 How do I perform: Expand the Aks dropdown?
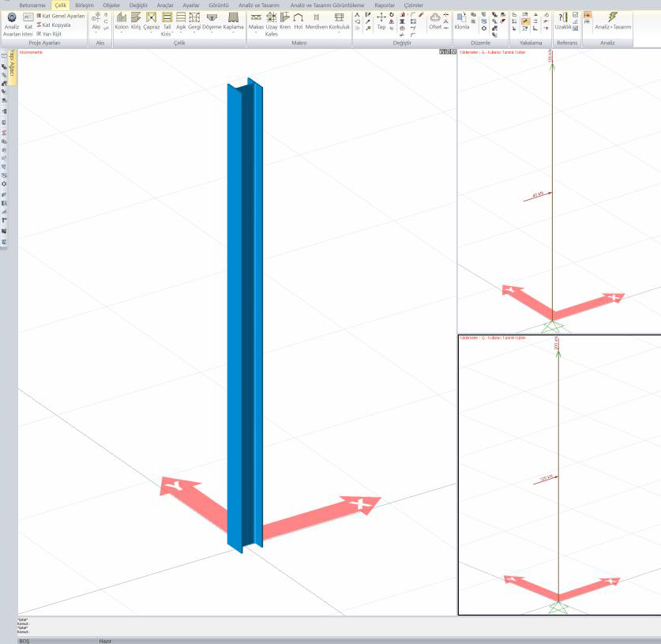(x=96, y=33)
